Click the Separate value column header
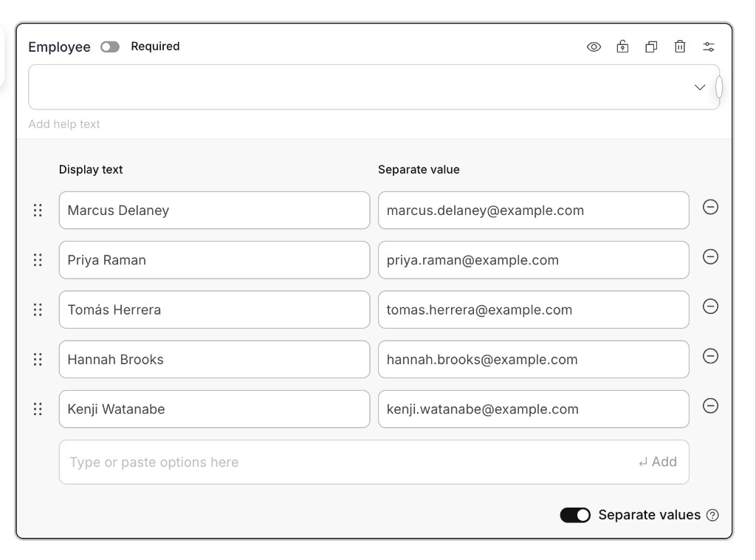The height and width of the screenshot is (560, 756). [x=419, y=170]
